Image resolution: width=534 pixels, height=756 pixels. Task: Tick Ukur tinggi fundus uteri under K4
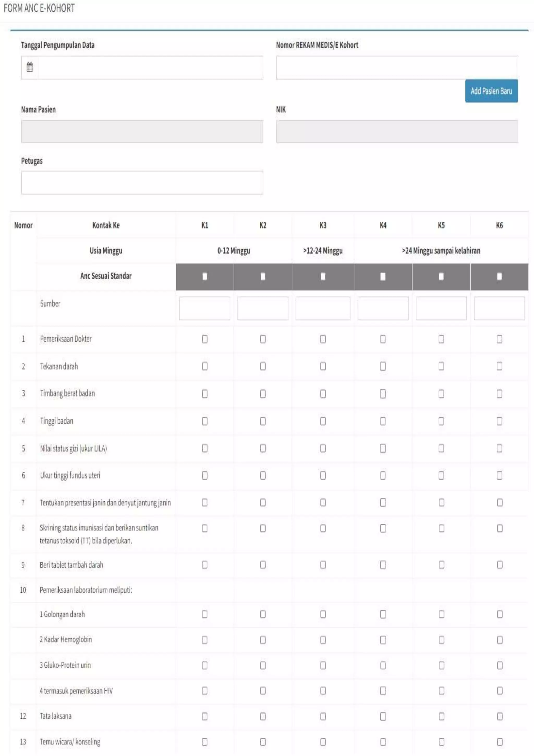pyautogui.click(x=383, y=475)
